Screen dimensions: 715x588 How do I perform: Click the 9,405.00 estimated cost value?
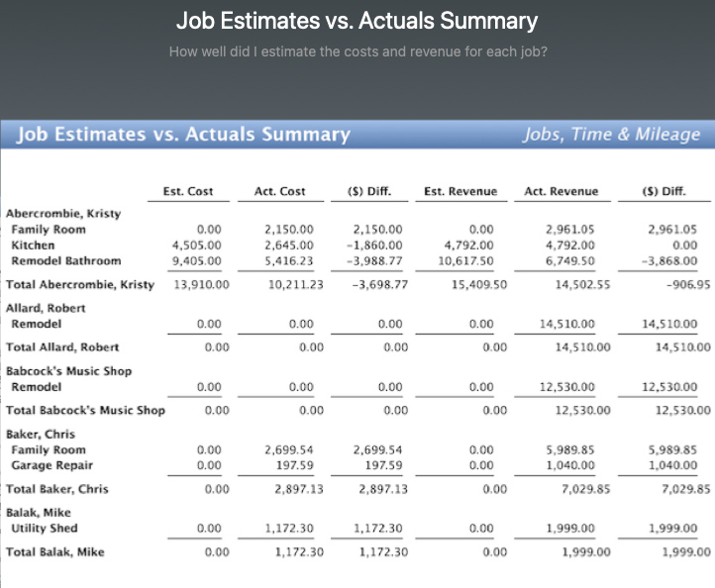[196, 260]
